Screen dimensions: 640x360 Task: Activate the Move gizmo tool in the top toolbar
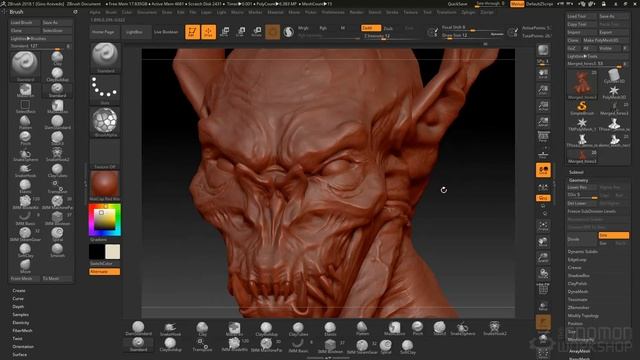point(224,32)
